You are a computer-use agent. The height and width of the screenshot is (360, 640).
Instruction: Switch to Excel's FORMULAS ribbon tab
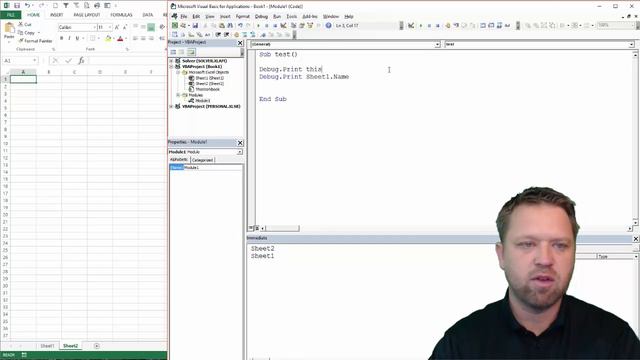(x=121, y=15)
